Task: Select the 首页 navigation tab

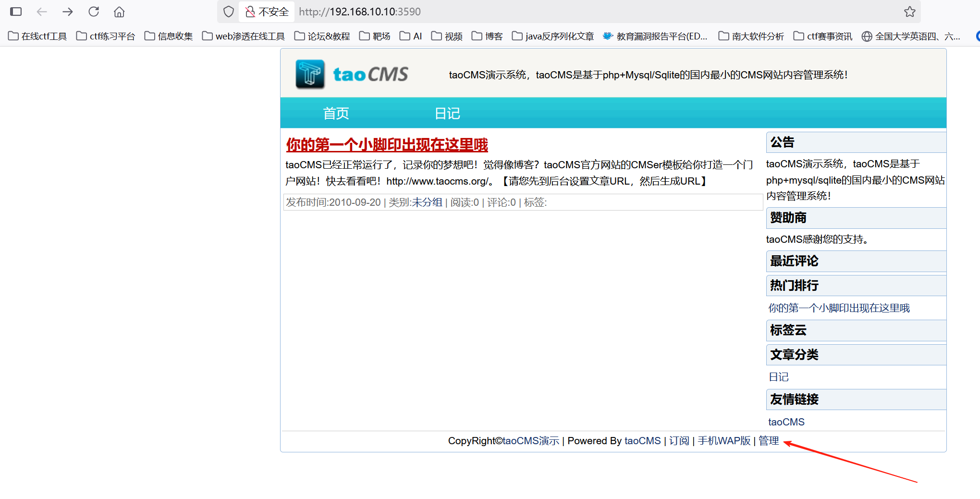Action: click(336, 113)
